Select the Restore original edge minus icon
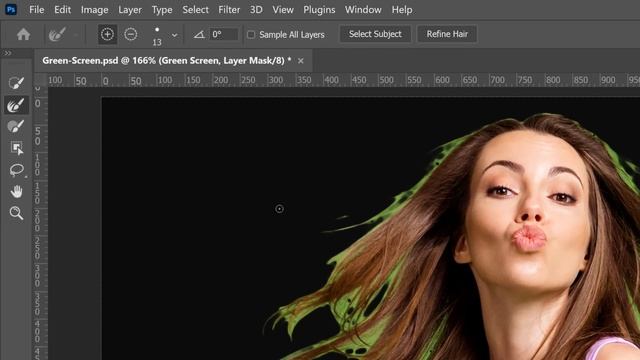 click(131, 34)
